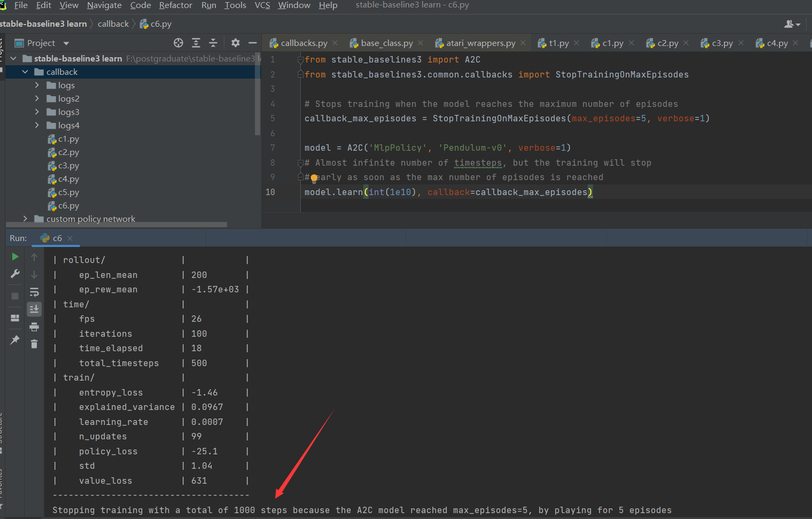The image size is (812, 519).
Task: Print console output via the printer icon
Action: [x=34, y=327]
